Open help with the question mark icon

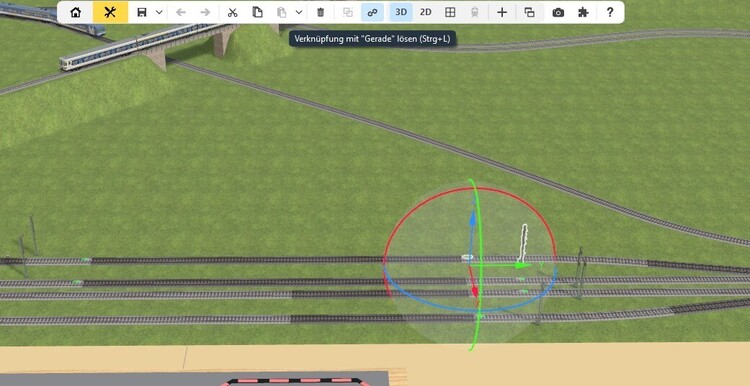point(610,12)
